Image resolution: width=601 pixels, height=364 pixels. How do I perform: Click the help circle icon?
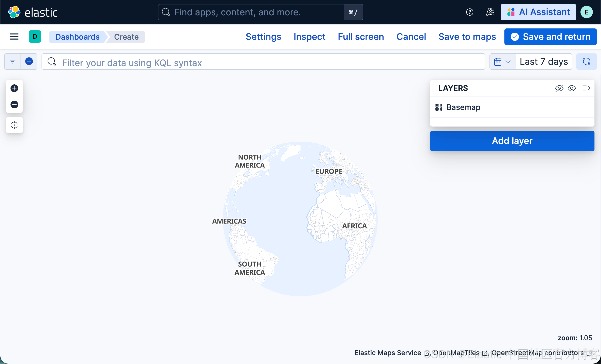[x=469, y=12]
